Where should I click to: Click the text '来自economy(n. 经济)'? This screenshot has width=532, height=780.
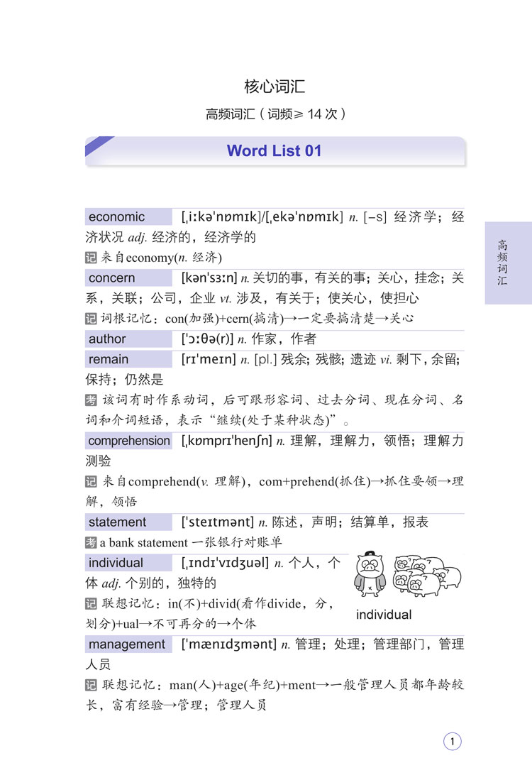162,258
